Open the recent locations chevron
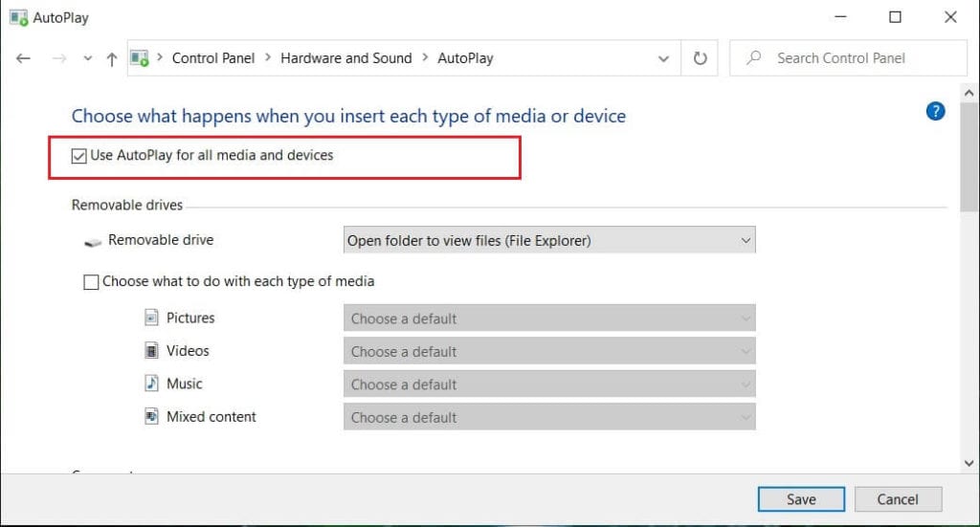 [x=88, y=58]
